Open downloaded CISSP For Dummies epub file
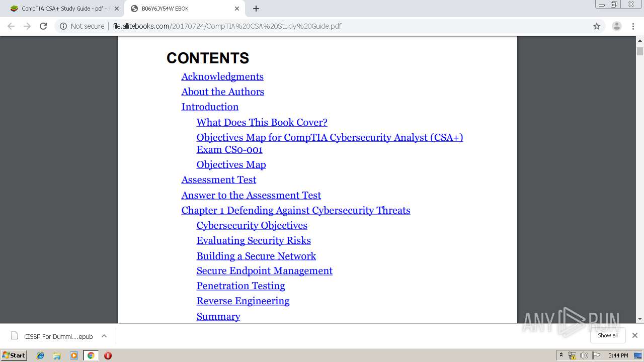The image size is (644, 362). point(52,336)
